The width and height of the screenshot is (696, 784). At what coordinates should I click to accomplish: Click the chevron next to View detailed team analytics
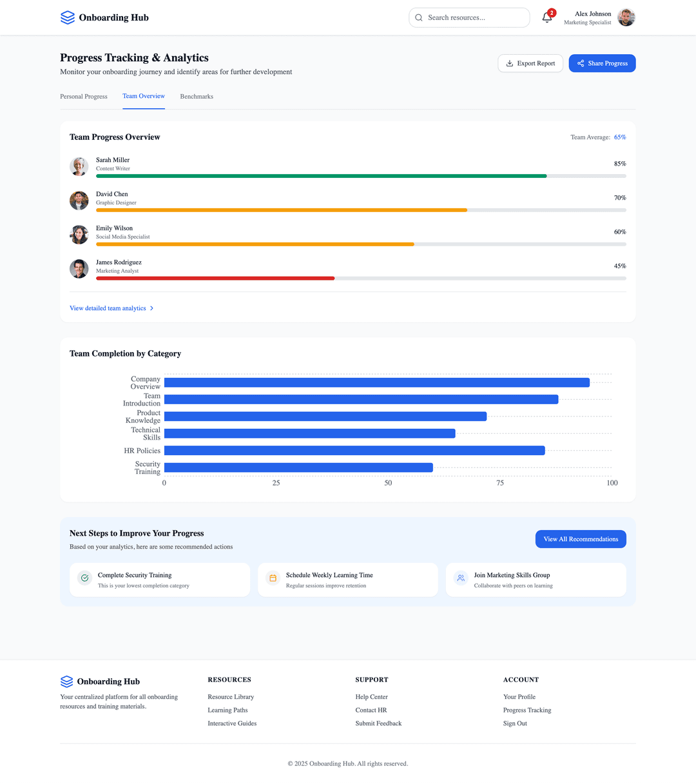151,308
